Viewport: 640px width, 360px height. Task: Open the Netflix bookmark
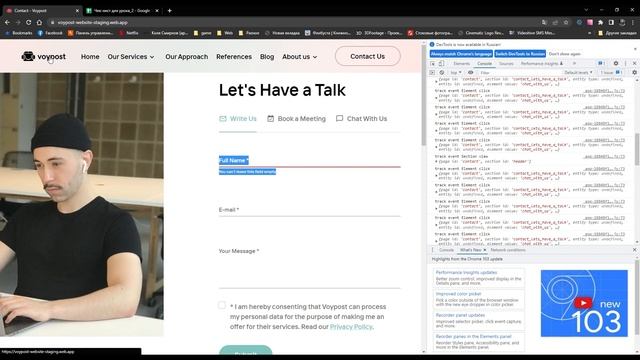(129, 33)
